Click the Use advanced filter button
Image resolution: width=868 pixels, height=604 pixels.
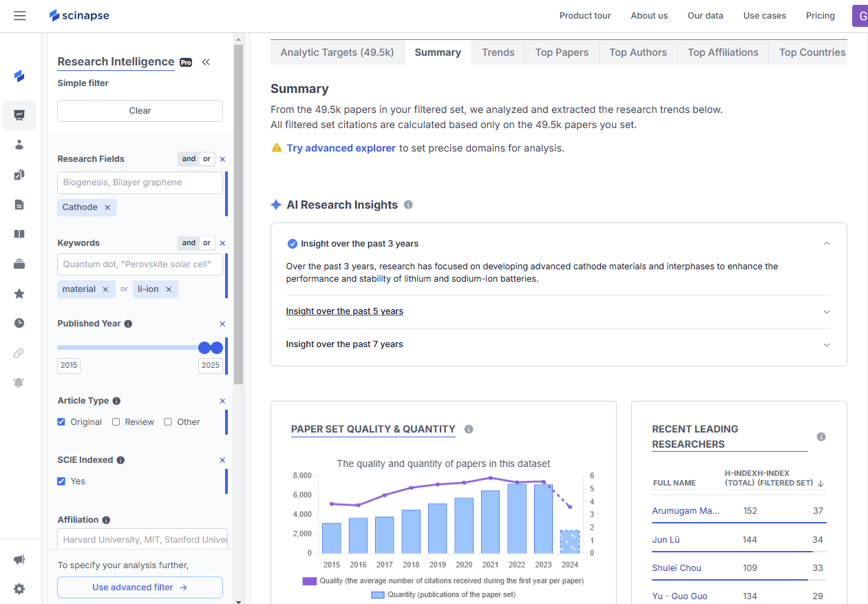coord(140,587)
